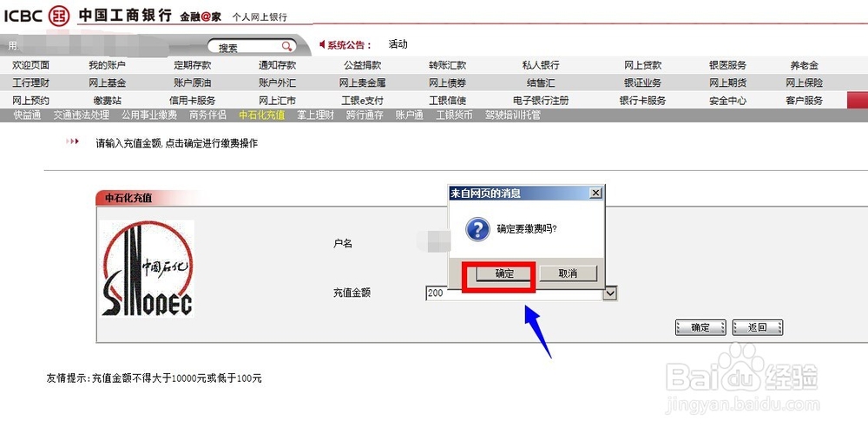The image size is (868, 434).
Task: Cancel payment with 取消 button
Action: tap(568, 273)
